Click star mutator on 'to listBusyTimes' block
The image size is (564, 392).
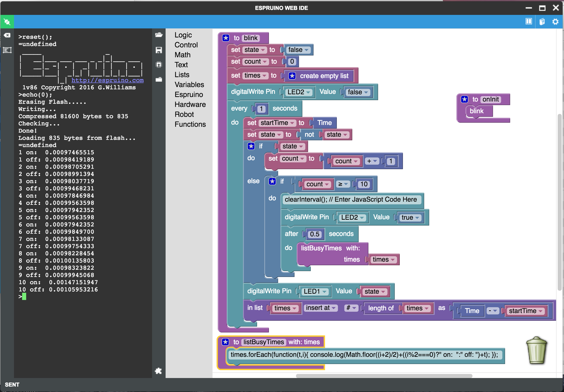click(225, 342)
